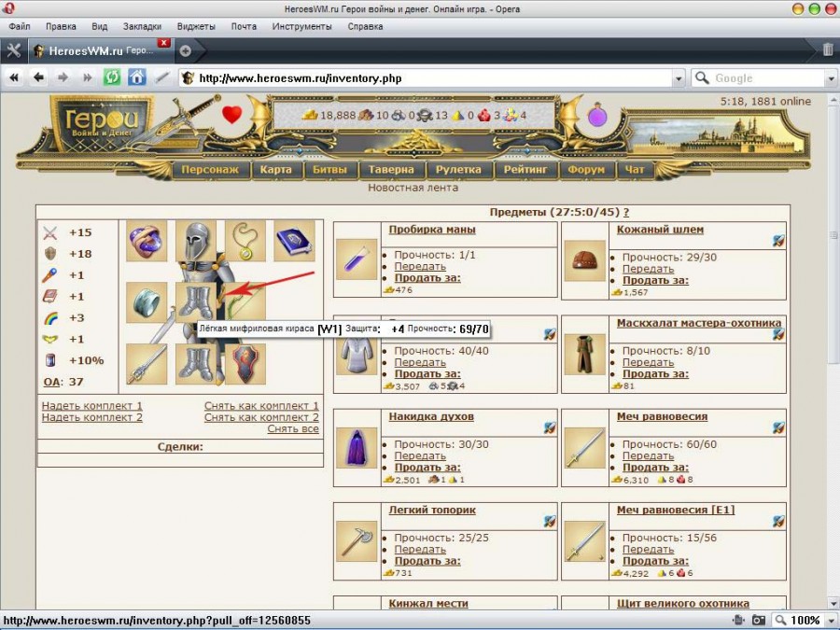Image resolution: width=840 pixels, height=630 pixels.
Task: Click Передать under Меч равновесия [E1]
Action: (x=648, y=550)
